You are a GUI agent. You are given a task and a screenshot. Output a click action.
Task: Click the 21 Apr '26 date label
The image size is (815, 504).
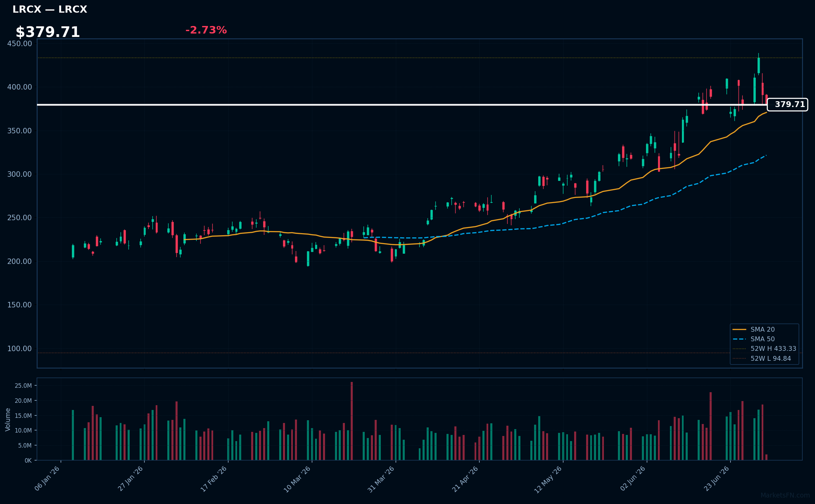465,479
